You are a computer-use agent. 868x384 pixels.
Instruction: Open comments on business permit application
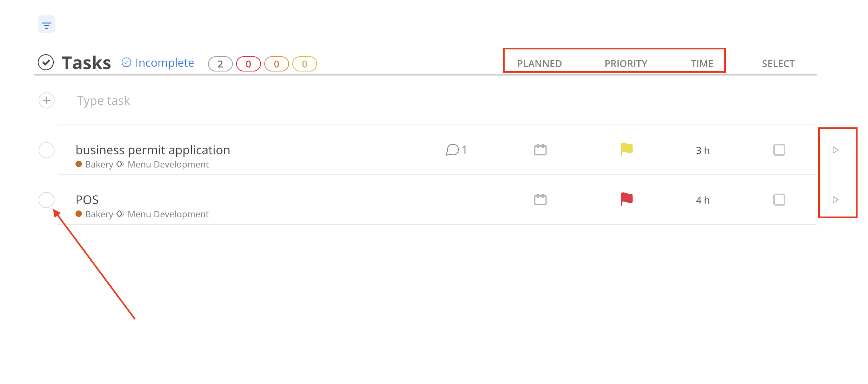click(x=456, y=150)
